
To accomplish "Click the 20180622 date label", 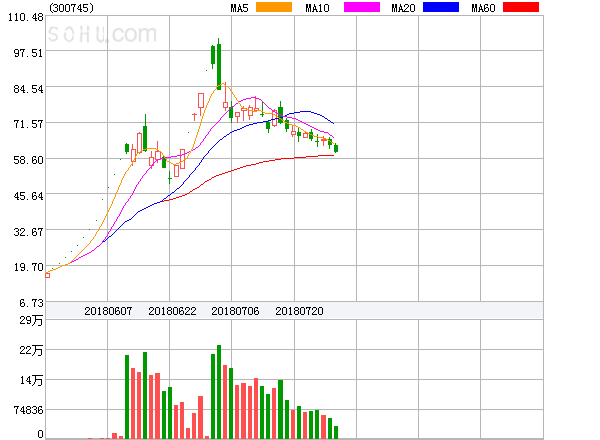I will click(172, 311).
